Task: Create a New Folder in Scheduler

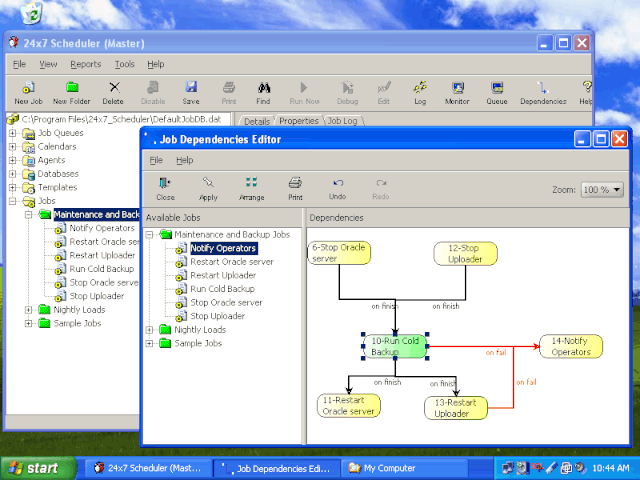Action: click(x=71, y=93)
